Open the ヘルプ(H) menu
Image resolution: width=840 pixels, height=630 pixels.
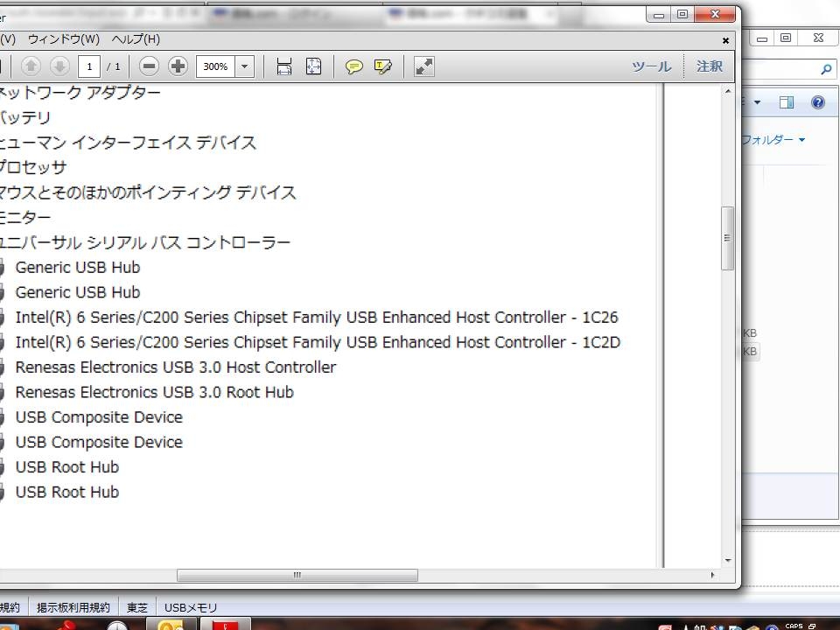(x=136, y=39)
